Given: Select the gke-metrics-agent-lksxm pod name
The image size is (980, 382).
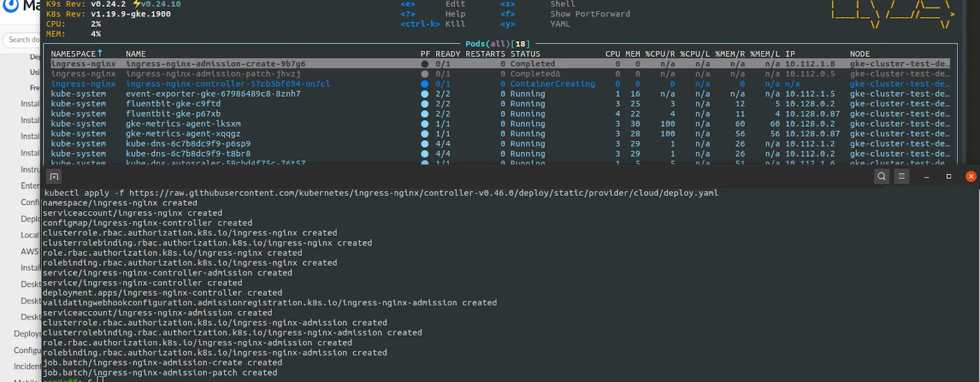Looking at the screenshot, I should [x=183, y=124].
